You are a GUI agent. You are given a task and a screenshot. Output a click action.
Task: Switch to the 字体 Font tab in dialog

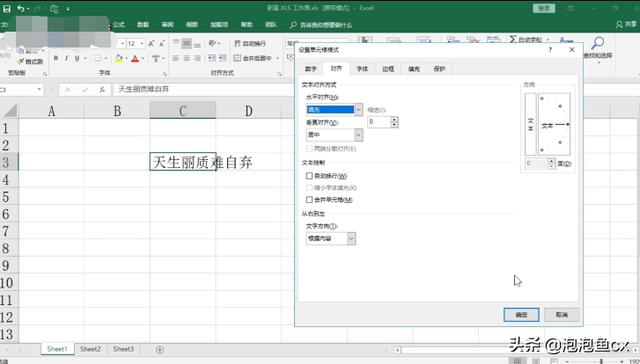[362, 69]
